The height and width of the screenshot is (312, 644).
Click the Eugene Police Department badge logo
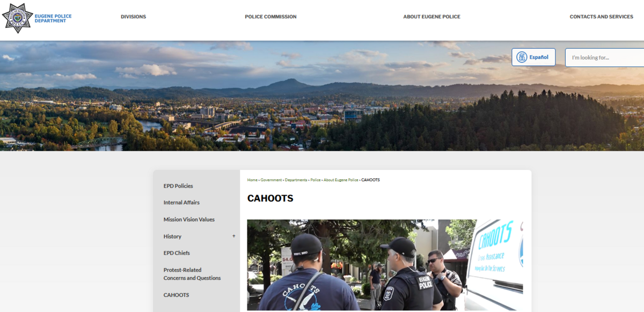[18, 18]
